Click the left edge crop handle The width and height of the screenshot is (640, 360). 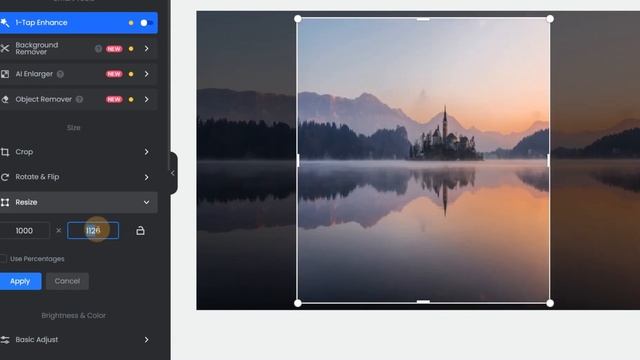tap(298, 160)
